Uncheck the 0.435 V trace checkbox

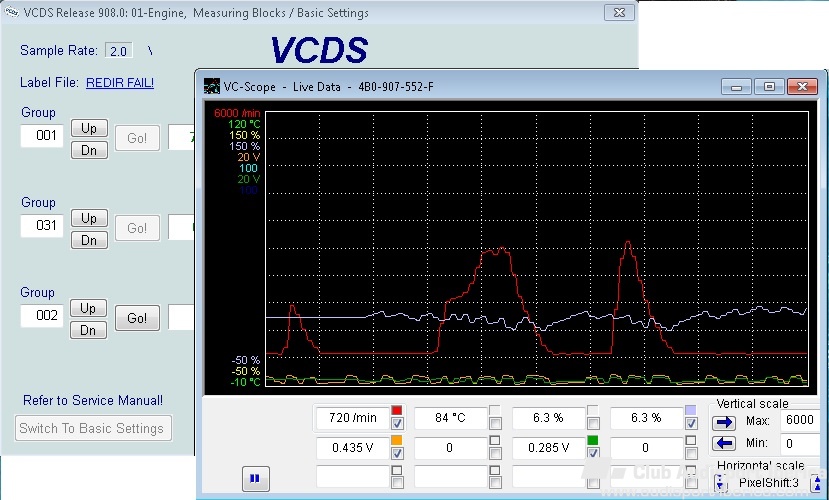tap(397, 453)
